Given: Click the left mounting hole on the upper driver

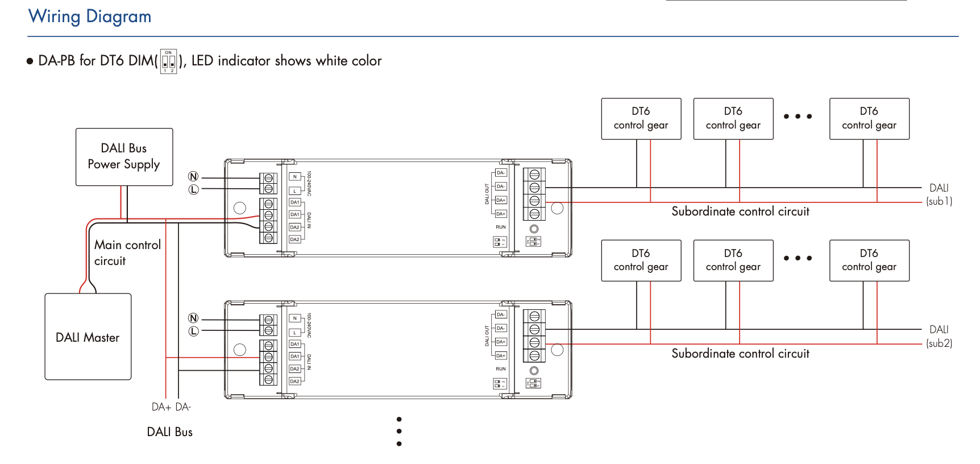Looking at the screenshot, I should coord(240,208).
